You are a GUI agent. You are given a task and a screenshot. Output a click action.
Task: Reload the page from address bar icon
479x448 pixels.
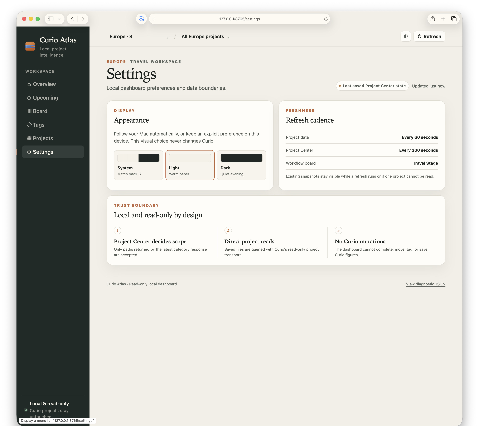[326, 19]
